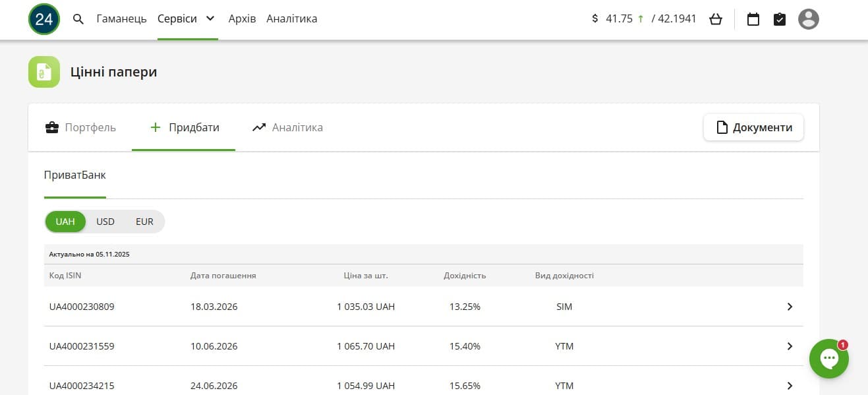This screenshot has width=868, height=395.
Task: Switch to USD currency
Action: click(x=105, y=222)
